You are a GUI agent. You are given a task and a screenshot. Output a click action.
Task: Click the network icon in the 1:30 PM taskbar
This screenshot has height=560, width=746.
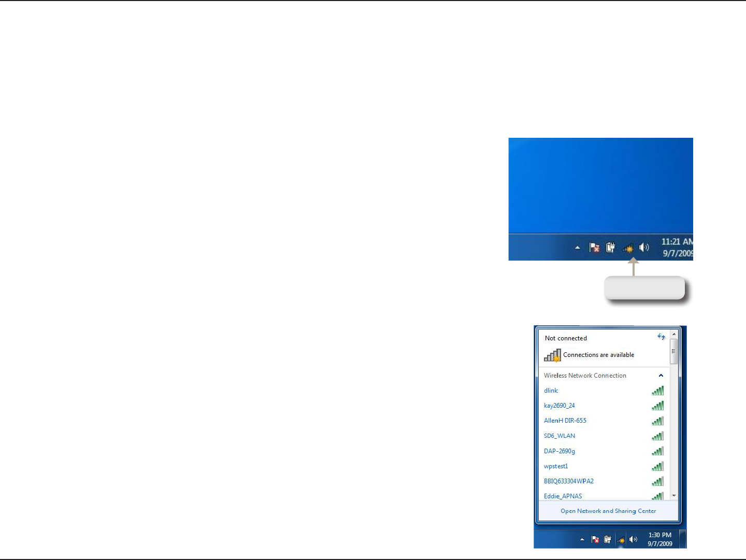[x=621, y=540]
